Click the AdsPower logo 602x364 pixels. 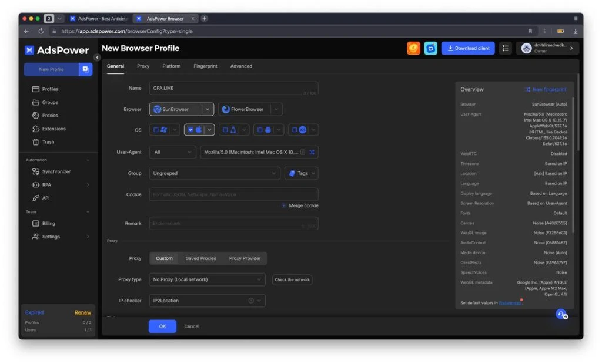point(57,50)
